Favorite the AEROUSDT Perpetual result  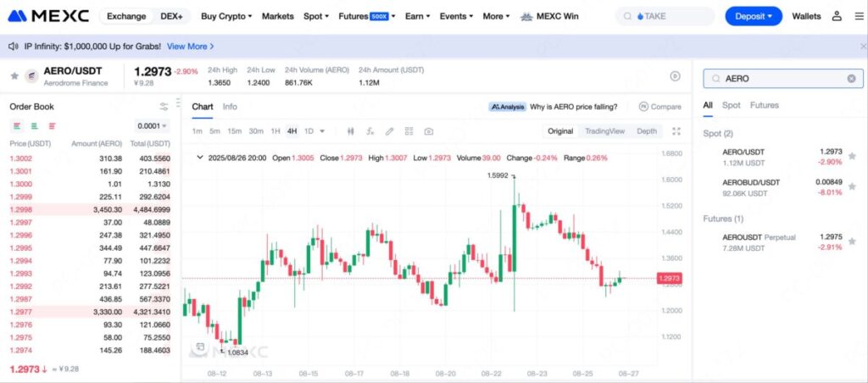pyautogui.click(x=852, y=241)
